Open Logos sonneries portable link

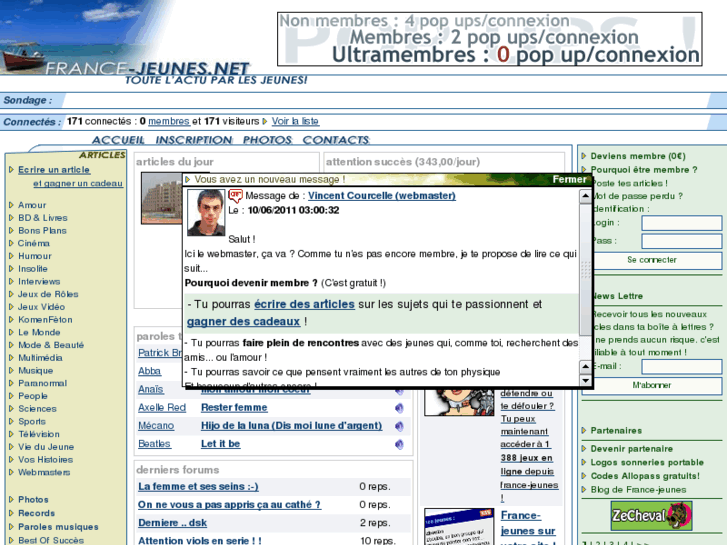coord(647,462)
